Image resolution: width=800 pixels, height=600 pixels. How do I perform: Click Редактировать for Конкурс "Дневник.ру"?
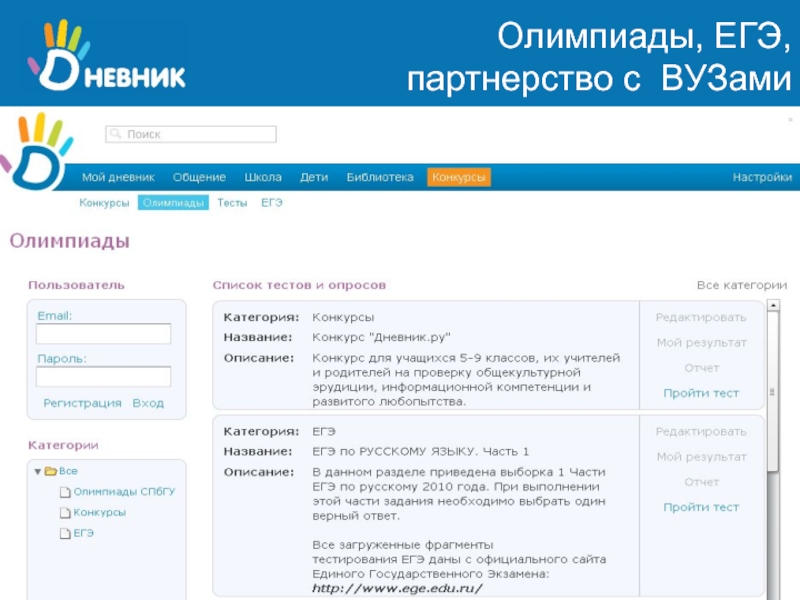(701, 317)
